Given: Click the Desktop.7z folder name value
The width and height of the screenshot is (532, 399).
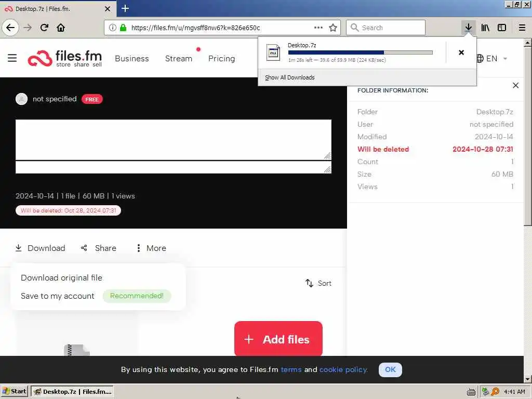Looking at the screenshot, I should point(495,112).
